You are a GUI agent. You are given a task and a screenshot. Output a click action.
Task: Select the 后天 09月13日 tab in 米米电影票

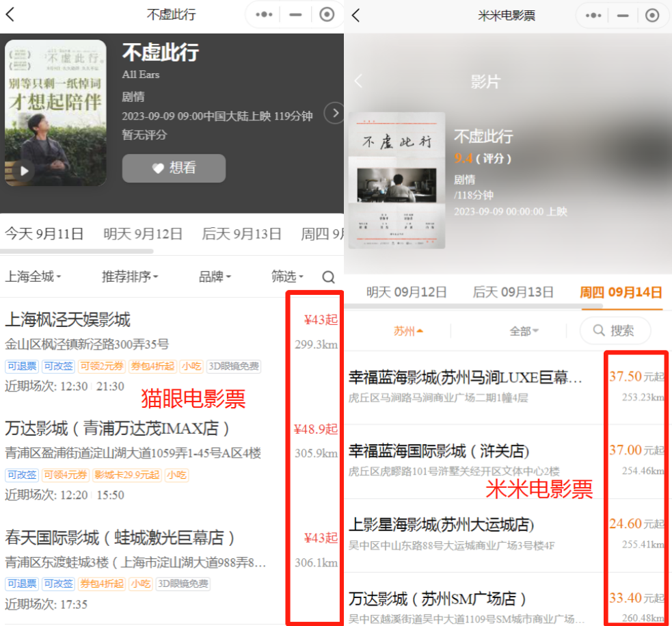click(513, 292)
